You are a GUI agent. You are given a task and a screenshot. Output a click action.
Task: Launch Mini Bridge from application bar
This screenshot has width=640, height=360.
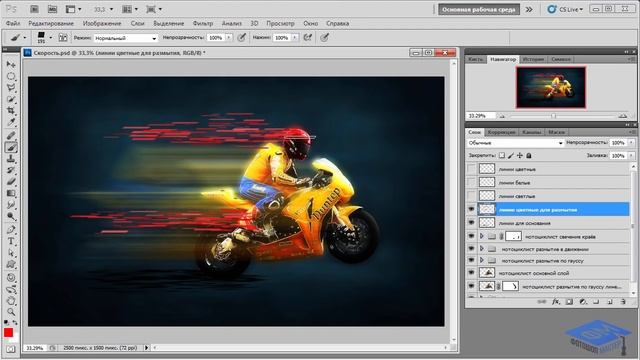(52, 9)
